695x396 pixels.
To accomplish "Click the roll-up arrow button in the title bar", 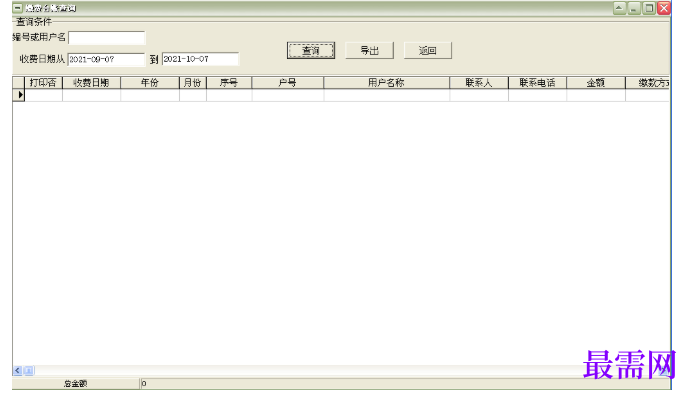I will pos(619,8).
